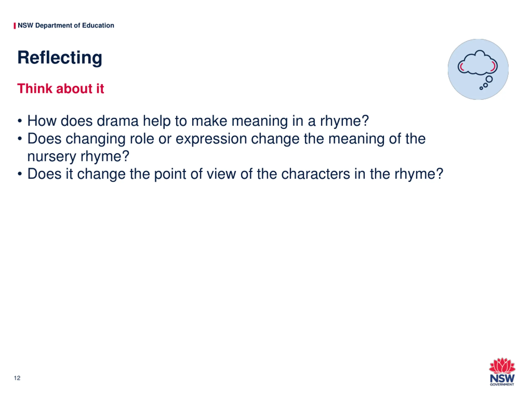Select the GOVERNMENT text under NSW logo
Image resolution: width=532 pixels, height=399 pixels.
pyautogui.click(x=502, y=385)
